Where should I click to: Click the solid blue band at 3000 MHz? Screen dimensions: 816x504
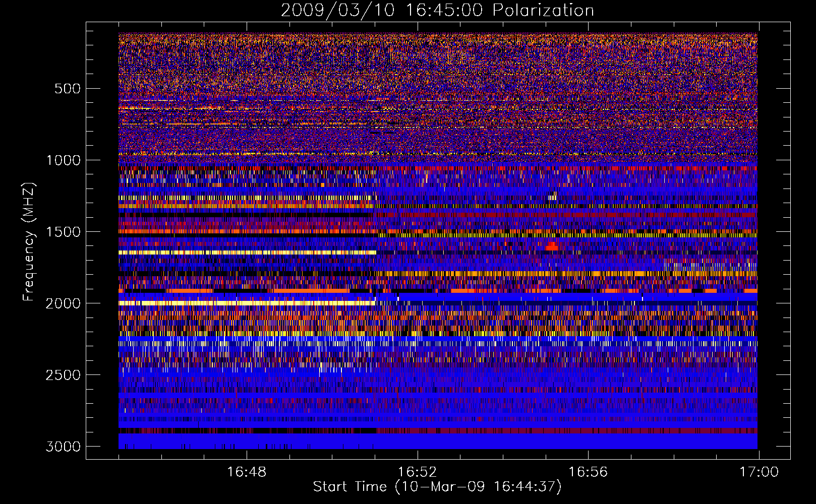438,442
